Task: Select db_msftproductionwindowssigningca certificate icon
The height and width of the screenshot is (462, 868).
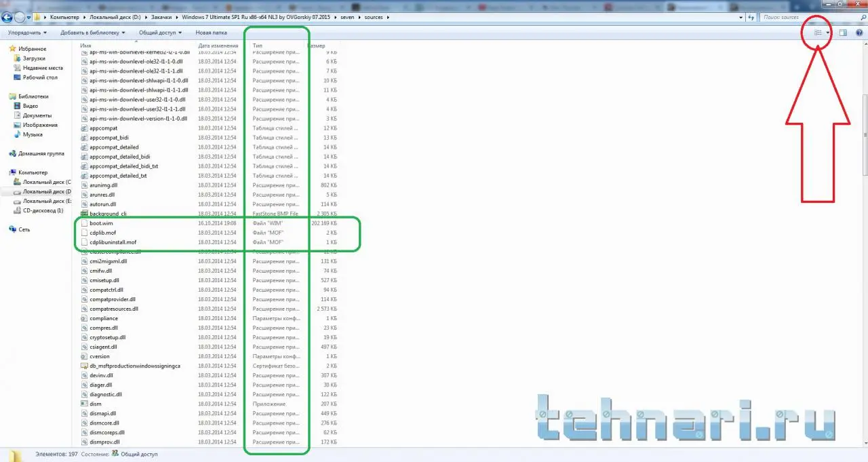Action: tap(84, 366)
